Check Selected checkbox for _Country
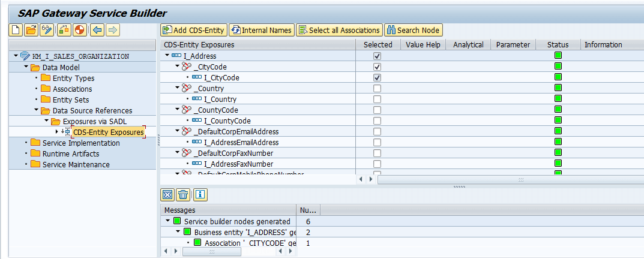 pos(377,88)
